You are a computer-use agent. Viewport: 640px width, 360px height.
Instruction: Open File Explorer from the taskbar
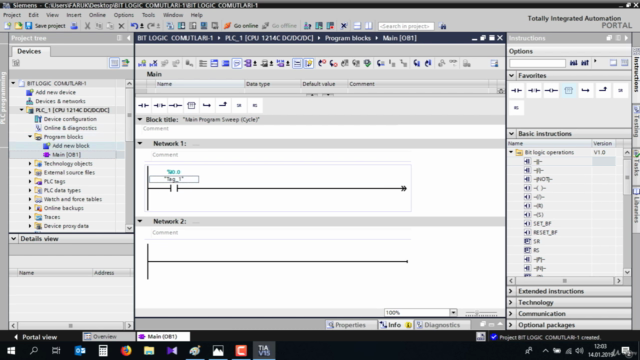click(x=149, y=350)
